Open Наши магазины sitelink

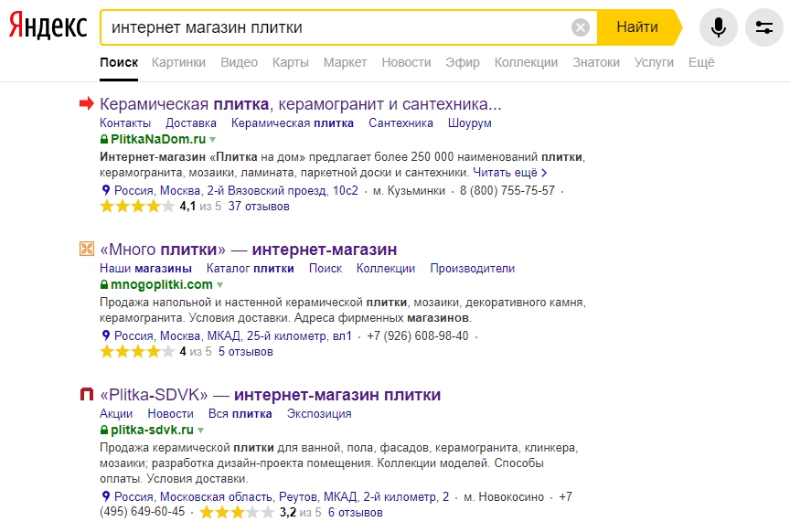145,268
